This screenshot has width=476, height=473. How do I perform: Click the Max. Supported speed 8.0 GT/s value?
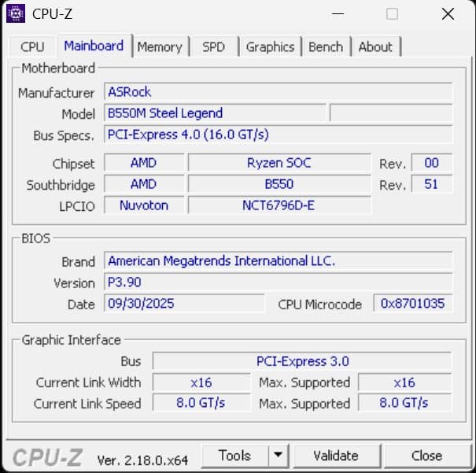pos(404,403)
